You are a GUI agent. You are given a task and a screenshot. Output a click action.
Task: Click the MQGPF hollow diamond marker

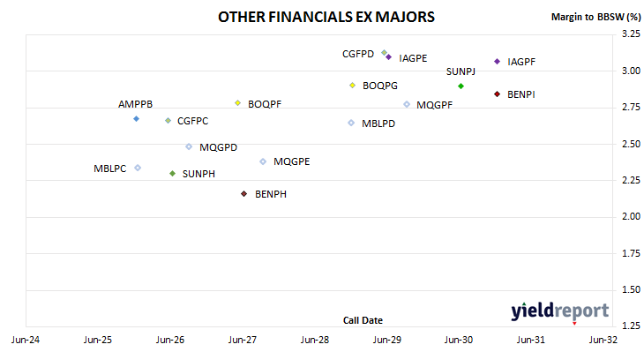pyautogui.click(x=407, y=104)
